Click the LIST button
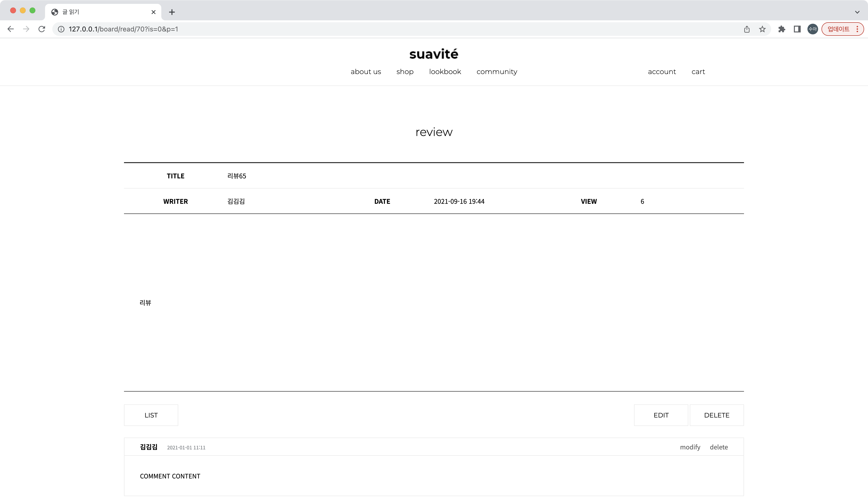 (151, 415)
